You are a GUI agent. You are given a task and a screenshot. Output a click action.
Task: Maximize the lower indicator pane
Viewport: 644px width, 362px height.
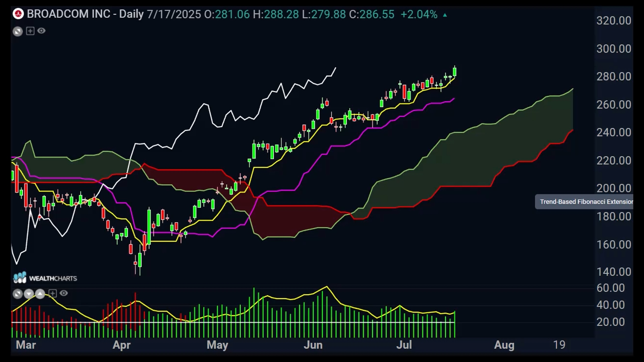pyautogui.click(x=18, y=294)
